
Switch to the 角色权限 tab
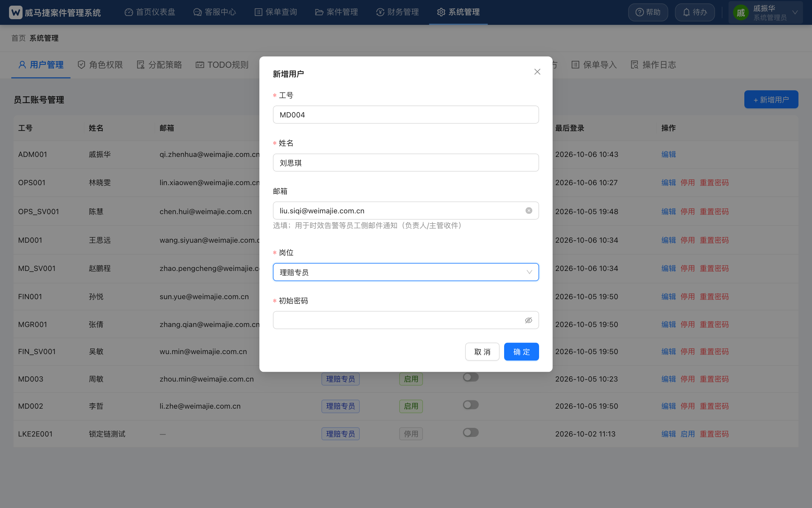point(100,65)
